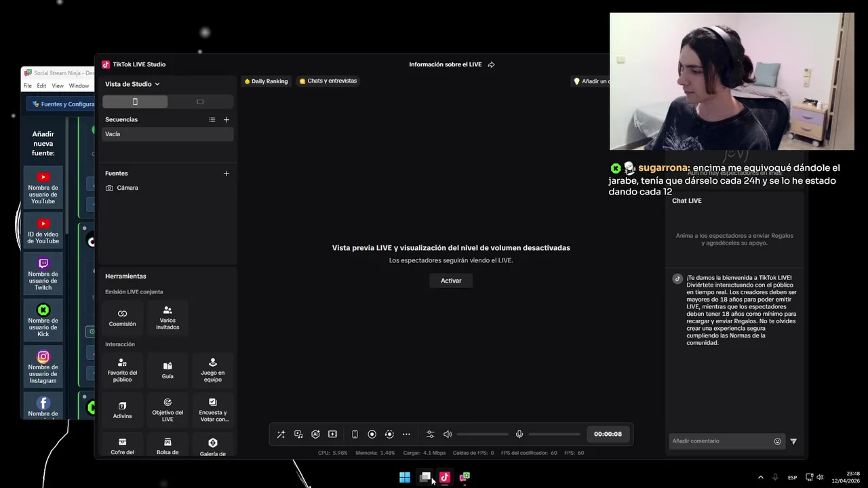
Task: Click the ESP language indicator
Action: [x=792, y=478]
